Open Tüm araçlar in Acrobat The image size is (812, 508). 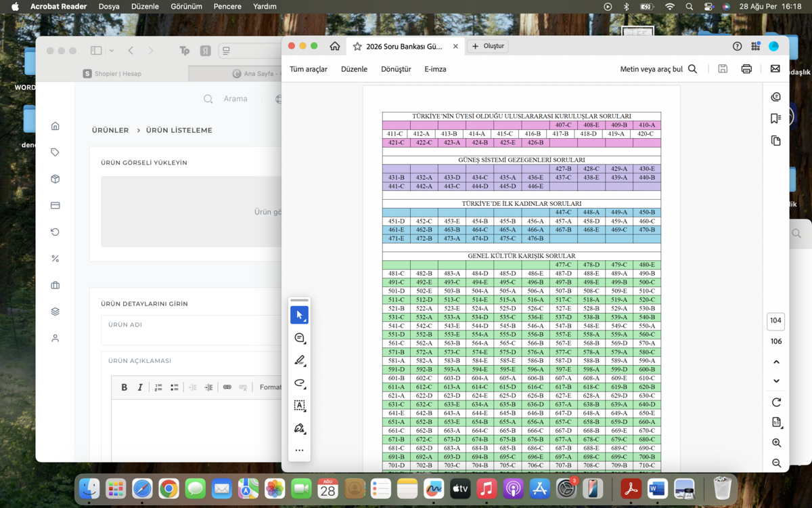click(x=309, y=69)
